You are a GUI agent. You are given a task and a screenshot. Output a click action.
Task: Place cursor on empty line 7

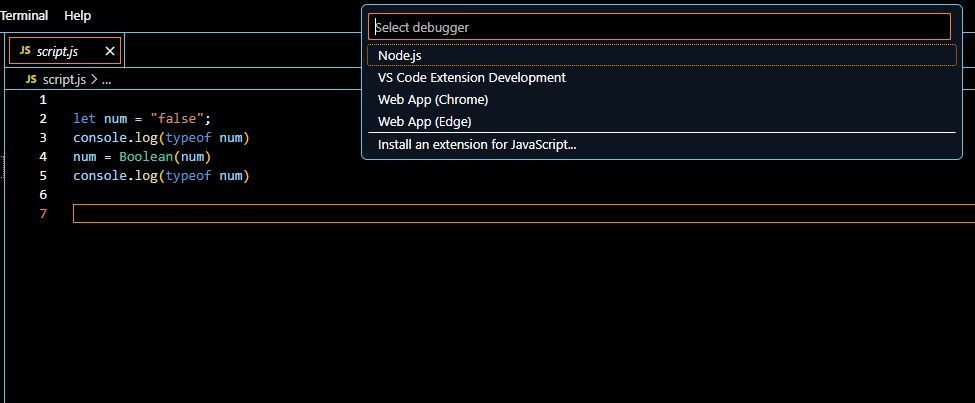coord(524,214)
